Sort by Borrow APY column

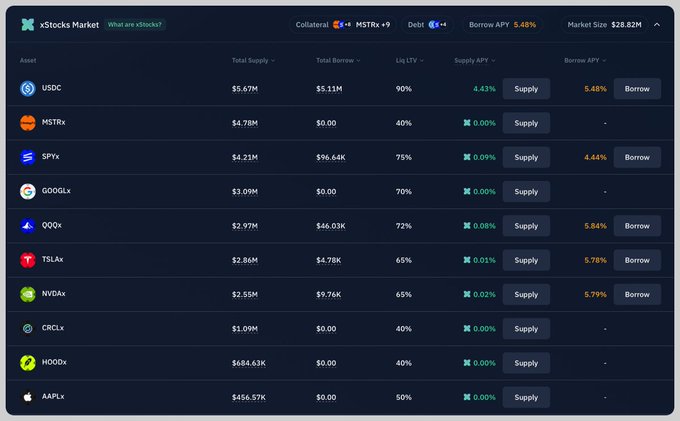coord(585,60)
